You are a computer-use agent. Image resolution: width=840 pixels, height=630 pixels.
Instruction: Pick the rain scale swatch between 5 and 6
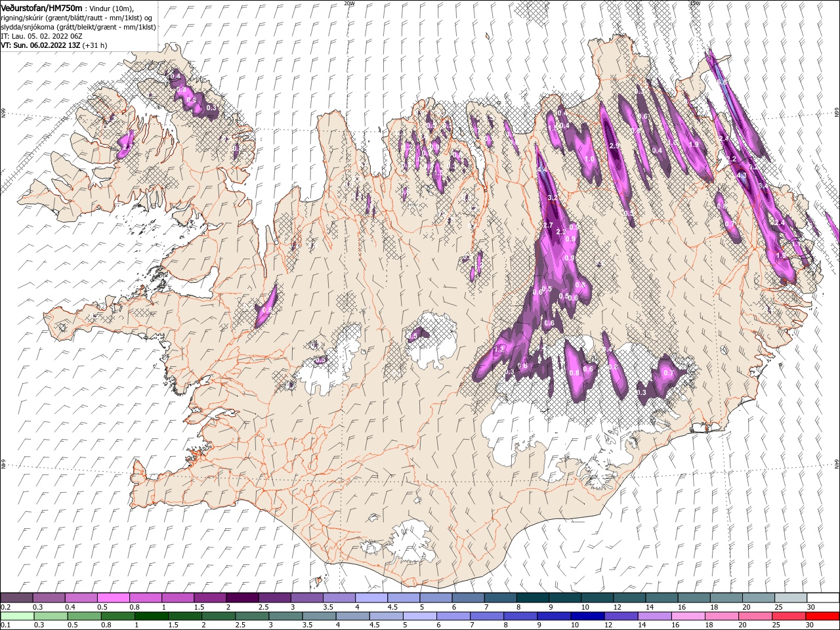tap(419, 616)
